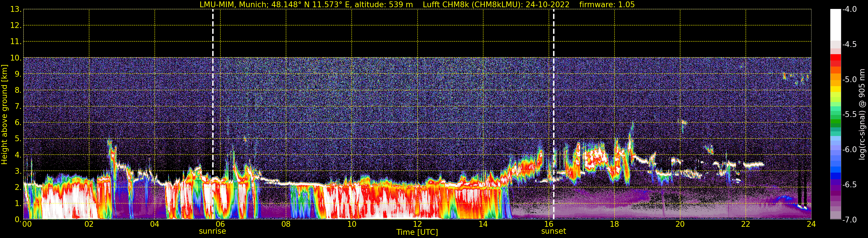The width and height of the screenshot is (868, 238).
Task: Click the "sunrise" label below the time axis
Action: (212, 231)
